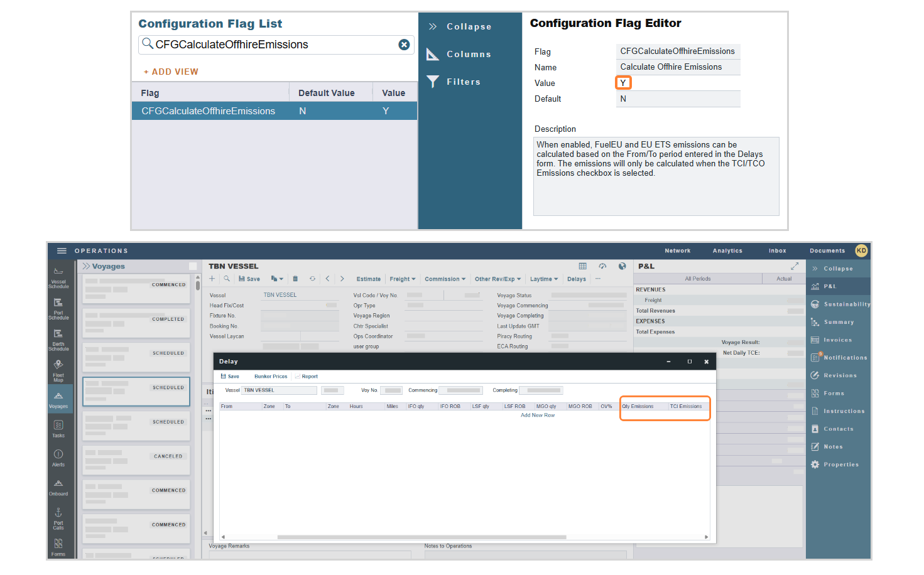Open the Other Rev/Exp dropdown
924x575 pixels.
coord(497,279)
